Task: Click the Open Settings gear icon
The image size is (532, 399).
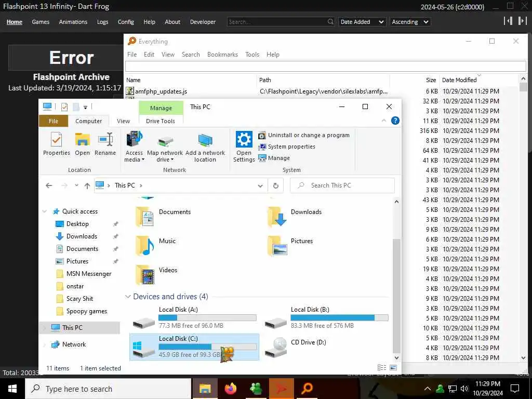Action: 244,139
